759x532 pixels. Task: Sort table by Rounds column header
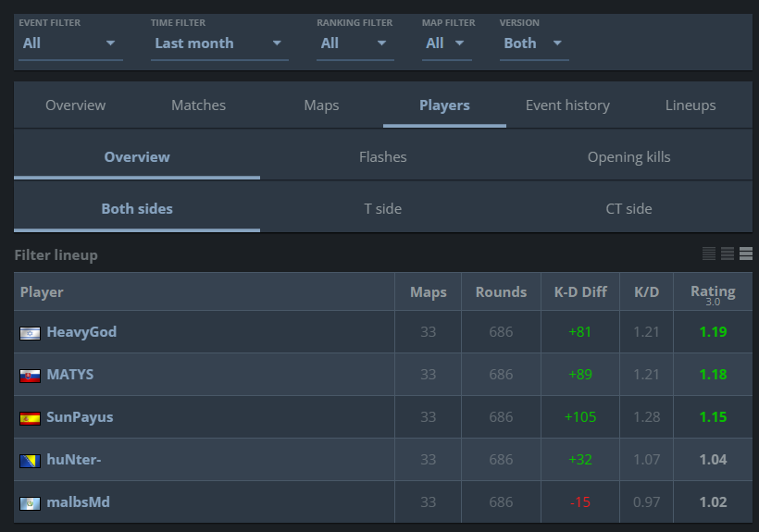click(x=501, y=292)
